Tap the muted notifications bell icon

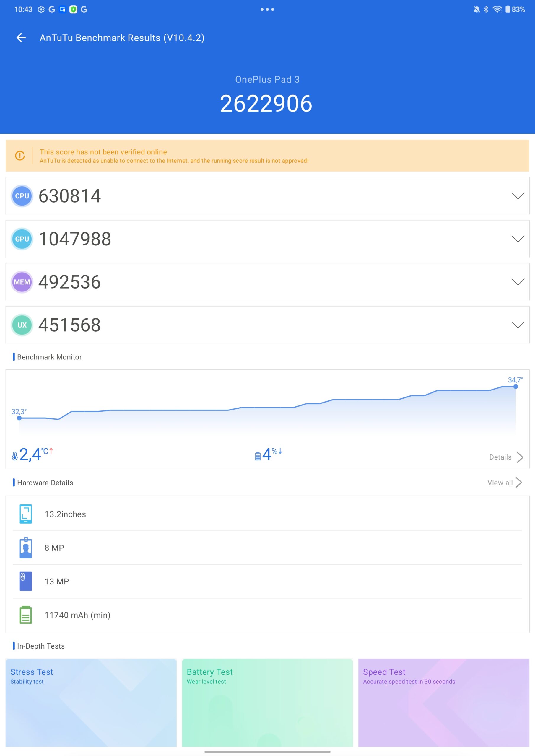coord(477,9)
